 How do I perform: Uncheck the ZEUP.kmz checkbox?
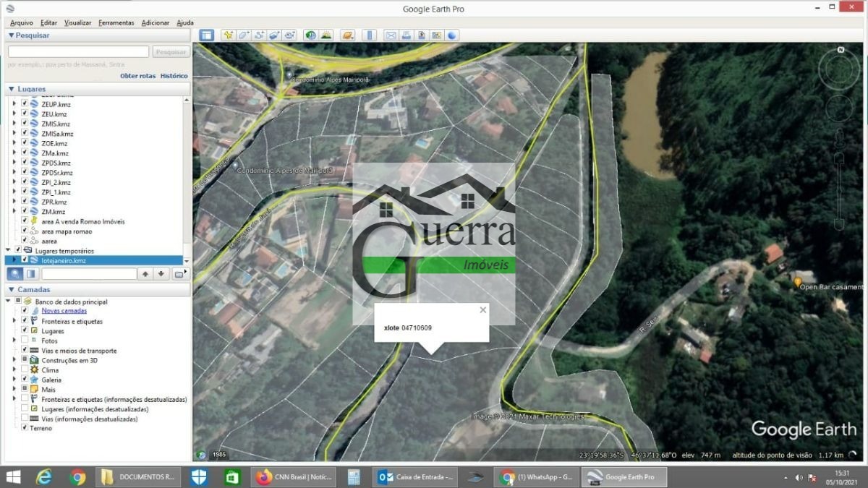click(25, 104)
